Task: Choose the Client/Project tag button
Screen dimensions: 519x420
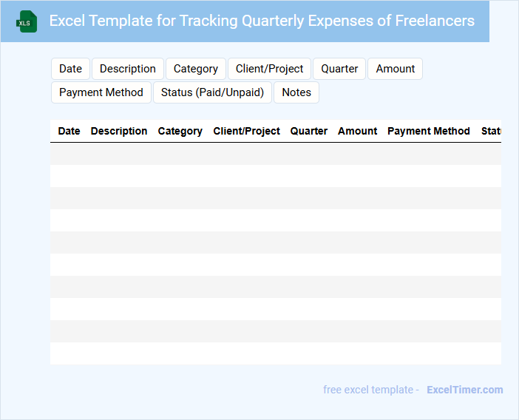Action: pos(270,69)
